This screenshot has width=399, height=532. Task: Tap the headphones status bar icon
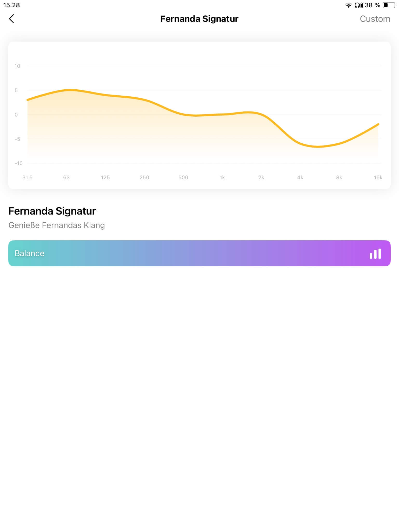point(358,5)
